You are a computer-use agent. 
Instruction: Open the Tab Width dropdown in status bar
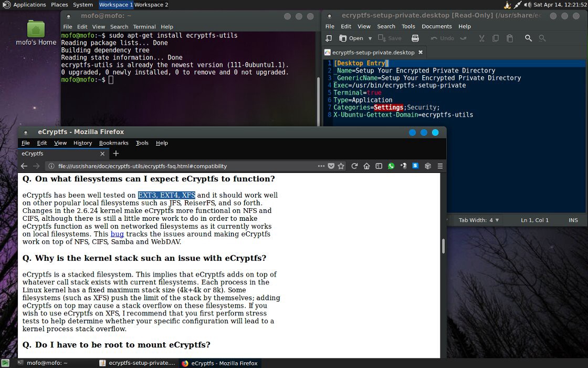[x=479, y=220]
